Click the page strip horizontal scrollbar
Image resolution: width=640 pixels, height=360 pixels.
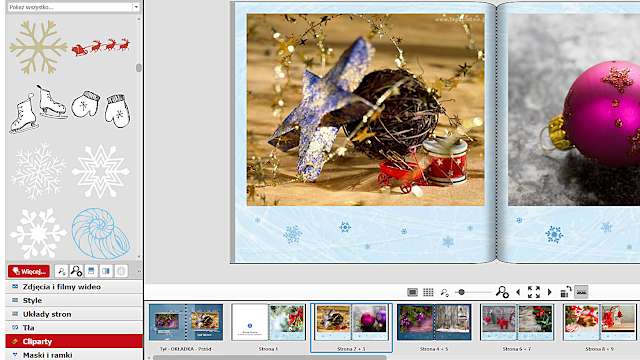coord(269,358)
